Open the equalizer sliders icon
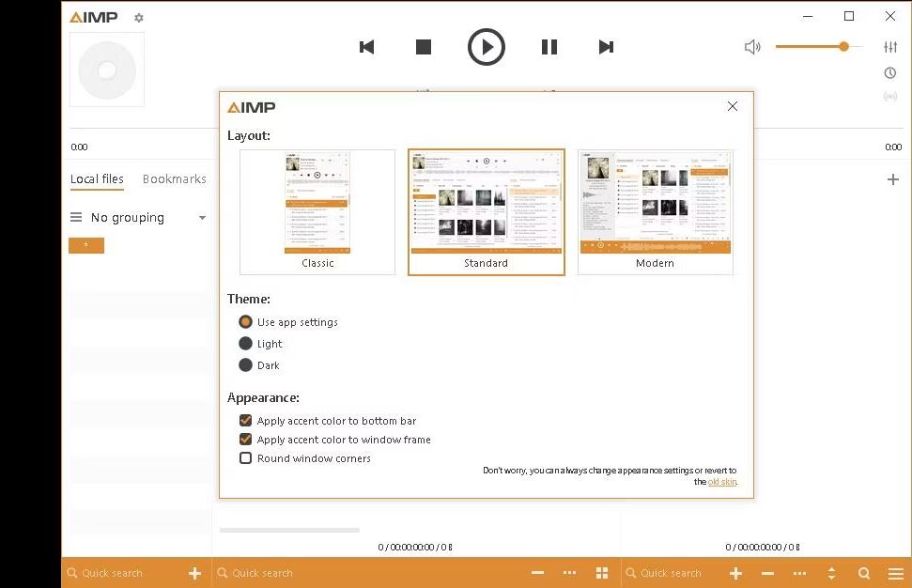 [x=889, y=47]
